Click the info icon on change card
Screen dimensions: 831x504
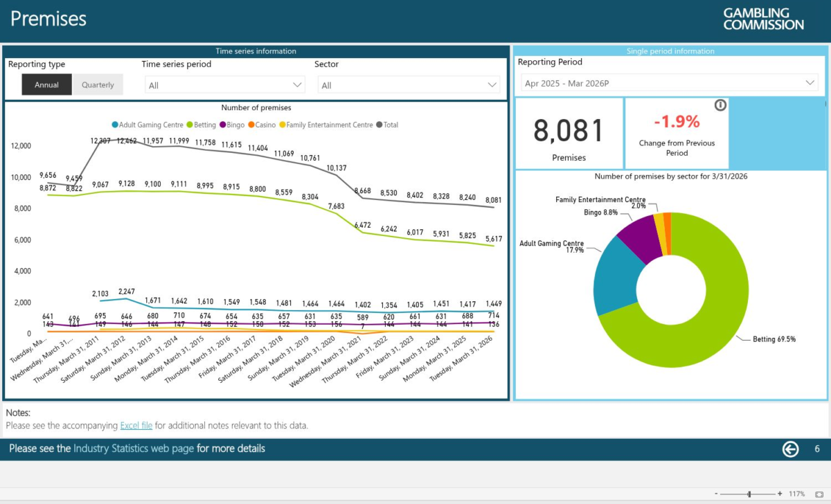click(x=720, y=105)
